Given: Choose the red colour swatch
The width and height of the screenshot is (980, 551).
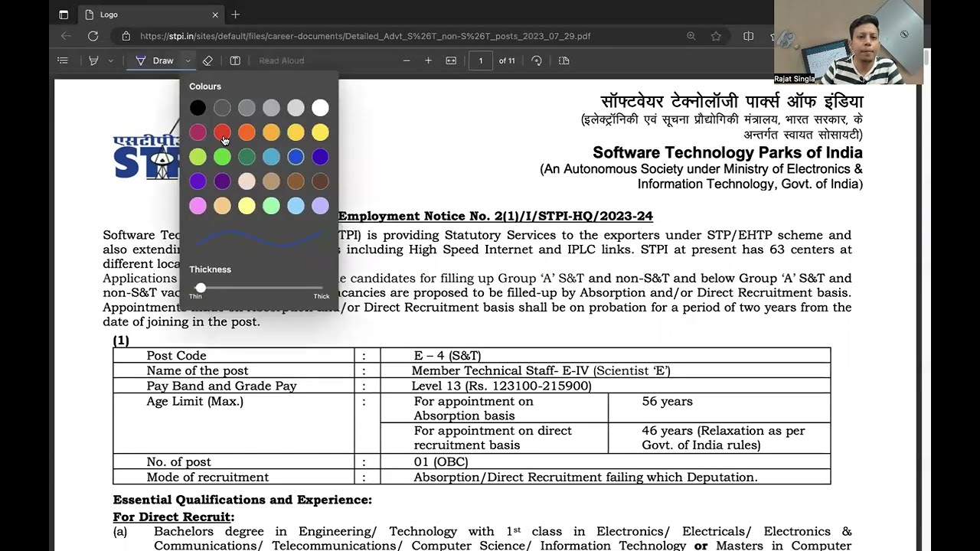Looking at the screenshot, I should point(222,132).
